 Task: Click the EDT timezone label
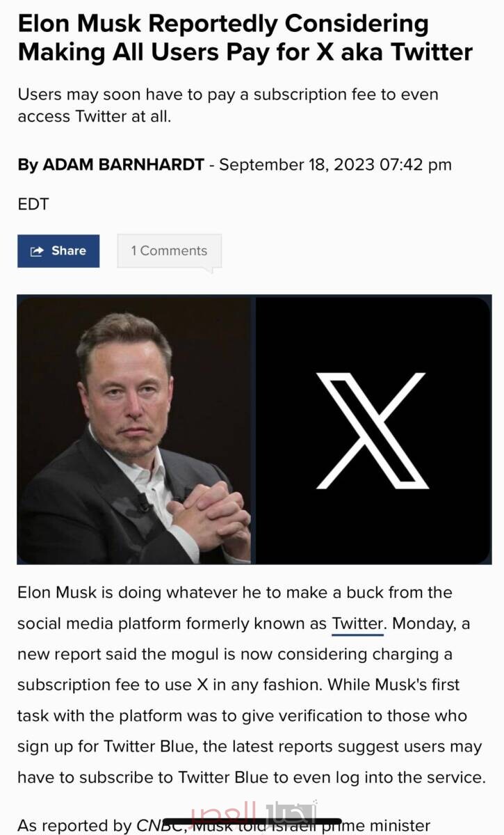[x=33, y=205]
